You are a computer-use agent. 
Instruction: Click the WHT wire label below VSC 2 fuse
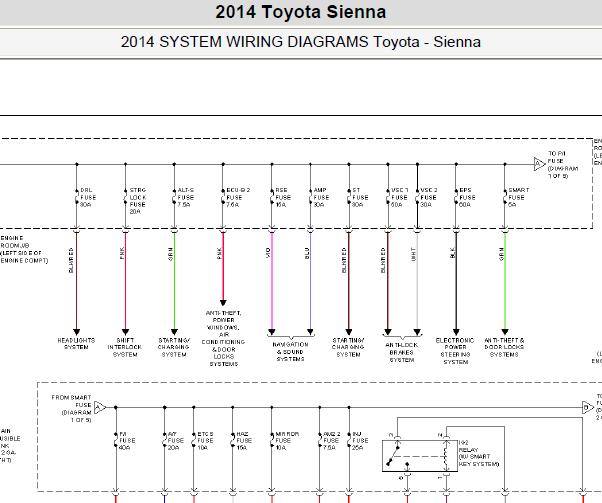413,254
